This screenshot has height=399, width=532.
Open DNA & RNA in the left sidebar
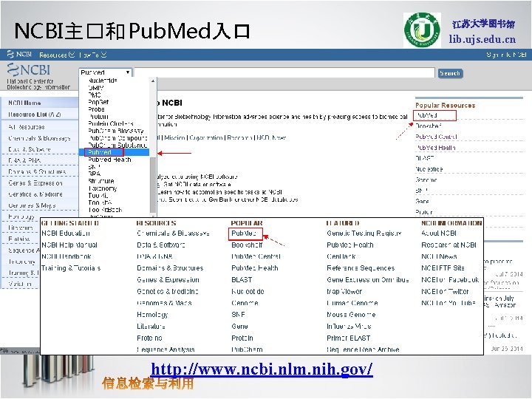24,160
